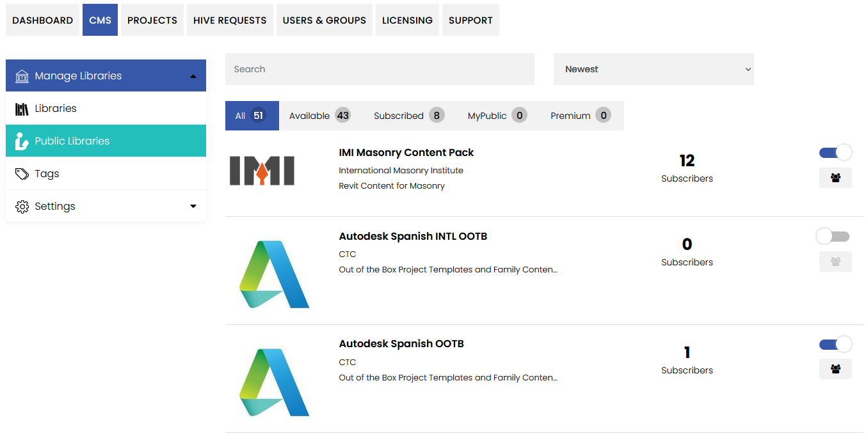This screenshot has width=868, height=438.
Task: Click the library Search field
Action: coord(380,69)
